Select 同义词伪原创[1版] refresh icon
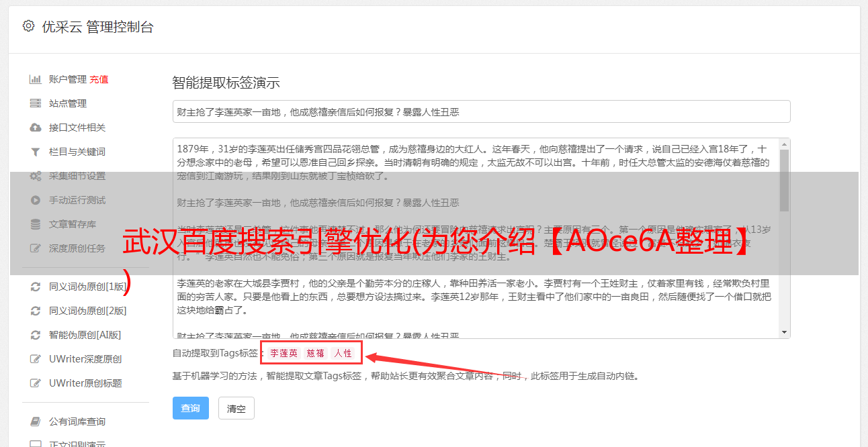Screen dimensions: 868x447 tap(35, 287)
